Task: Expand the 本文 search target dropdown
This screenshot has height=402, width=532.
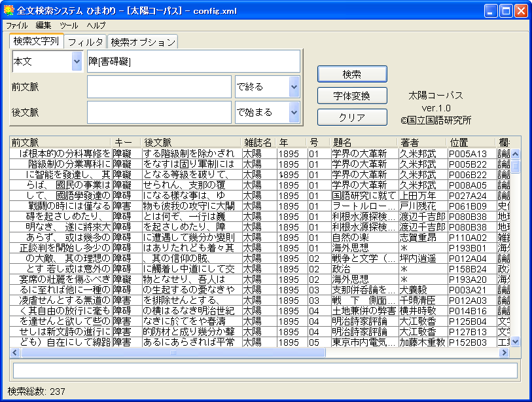Action: pyautogui.click(x=74, y=62)
